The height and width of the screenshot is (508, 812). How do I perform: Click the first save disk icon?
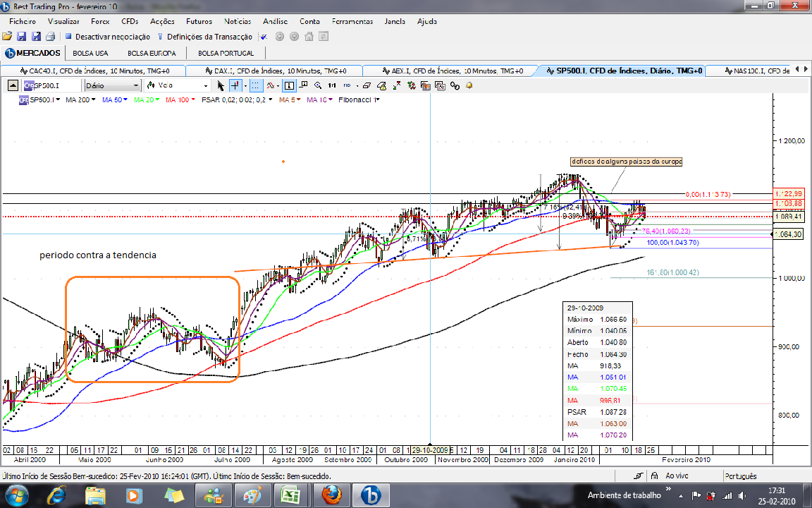21,36
